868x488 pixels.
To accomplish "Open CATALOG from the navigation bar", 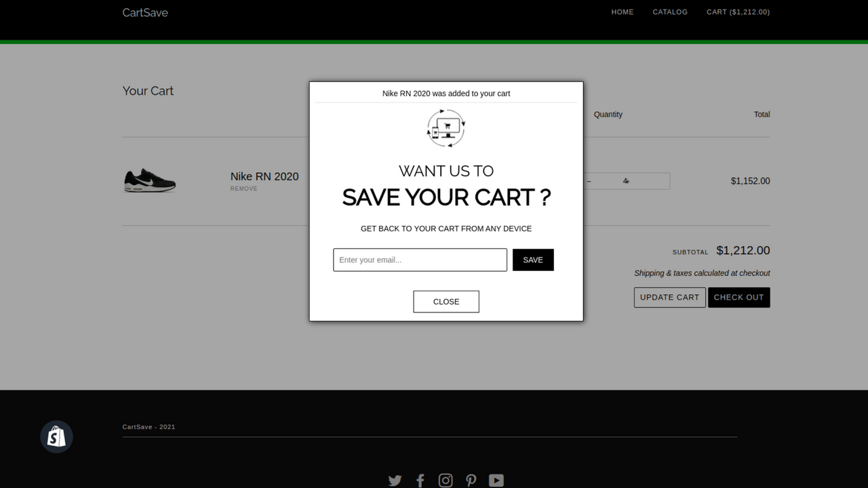I will [x=669, y=12].
